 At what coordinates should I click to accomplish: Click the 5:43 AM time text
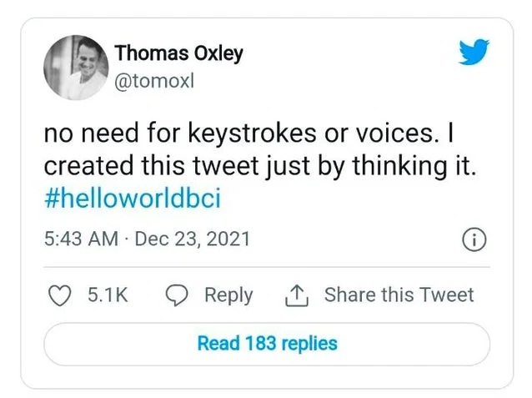coord(80,239)
